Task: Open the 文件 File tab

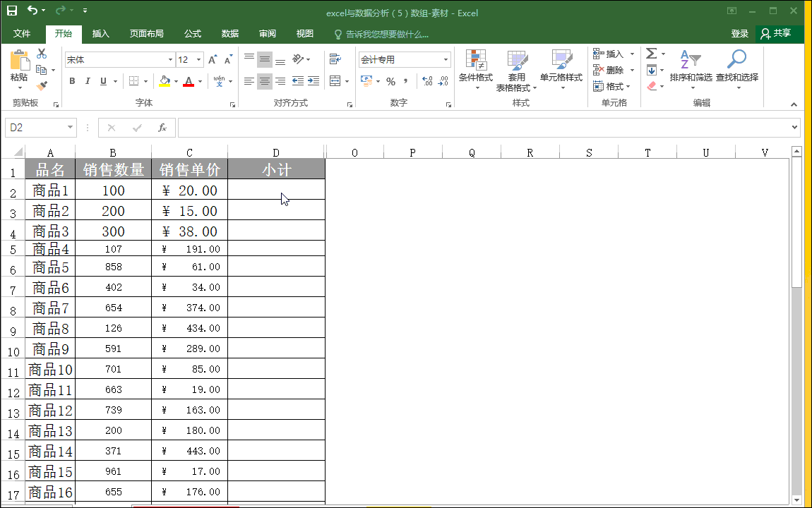Action: [22, 34]
